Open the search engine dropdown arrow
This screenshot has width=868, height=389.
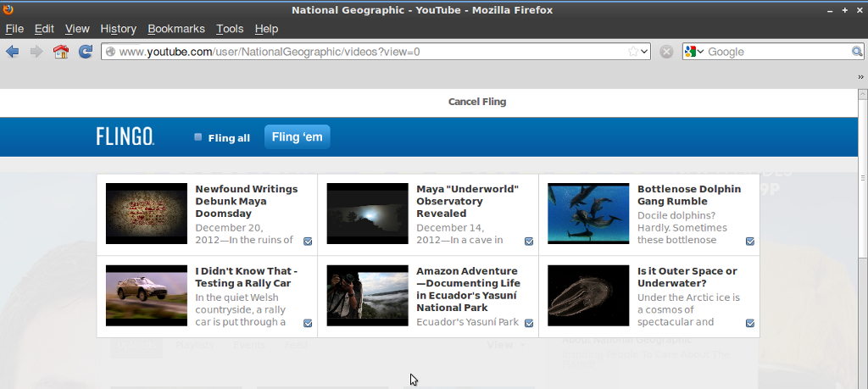(700, 52)
